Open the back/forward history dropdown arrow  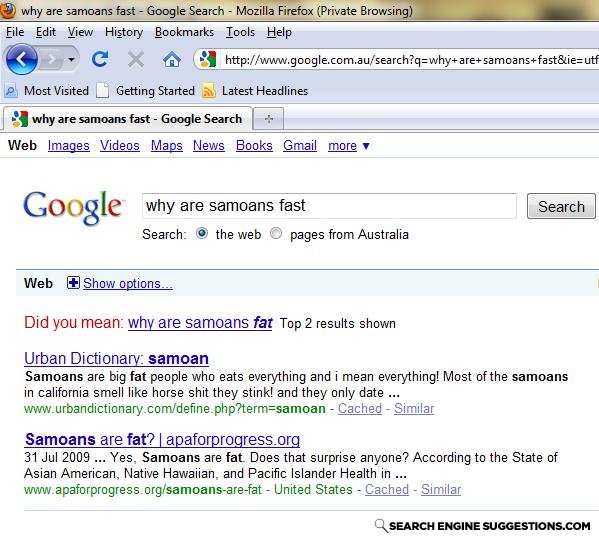pos(71,59)
